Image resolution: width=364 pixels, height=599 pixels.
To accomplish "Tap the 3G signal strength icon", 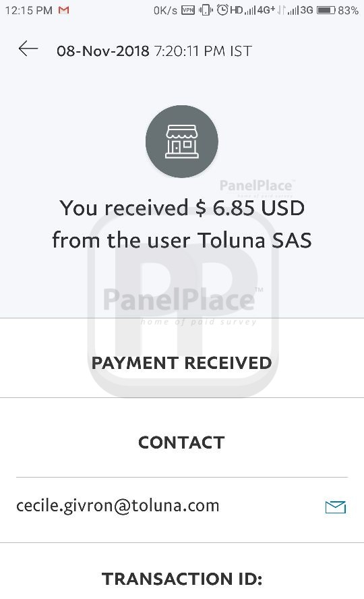I will coord(301,10).
